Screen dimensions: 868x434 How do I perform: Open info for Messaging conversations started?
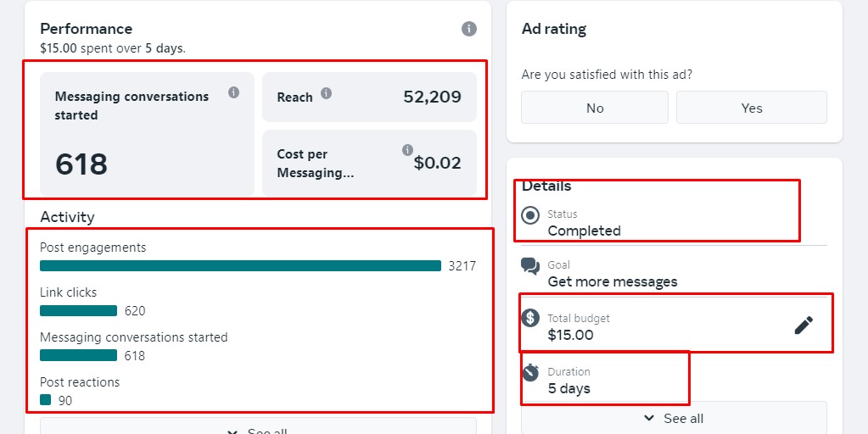pos(233,92)
